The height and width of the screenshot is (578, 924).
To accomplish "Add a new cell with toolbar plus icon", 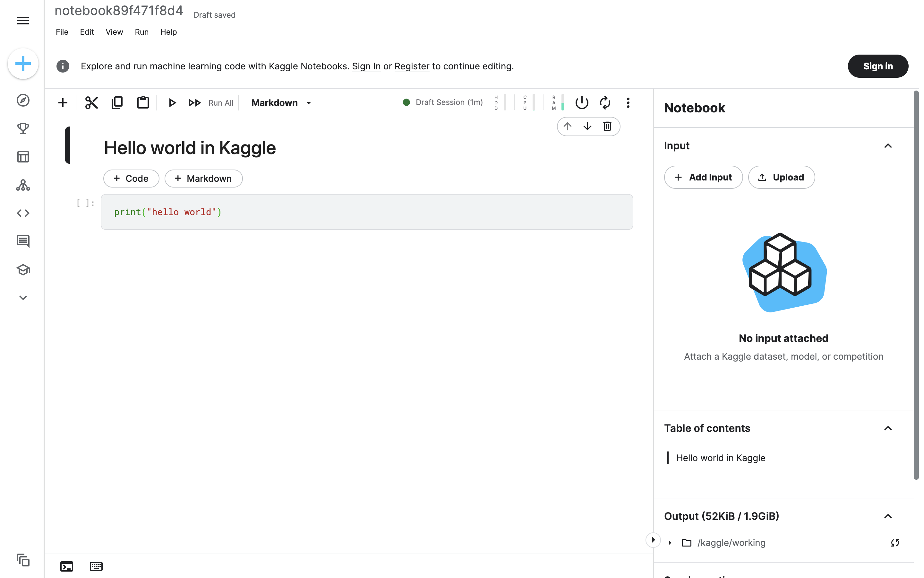I will tap(63, 103).
